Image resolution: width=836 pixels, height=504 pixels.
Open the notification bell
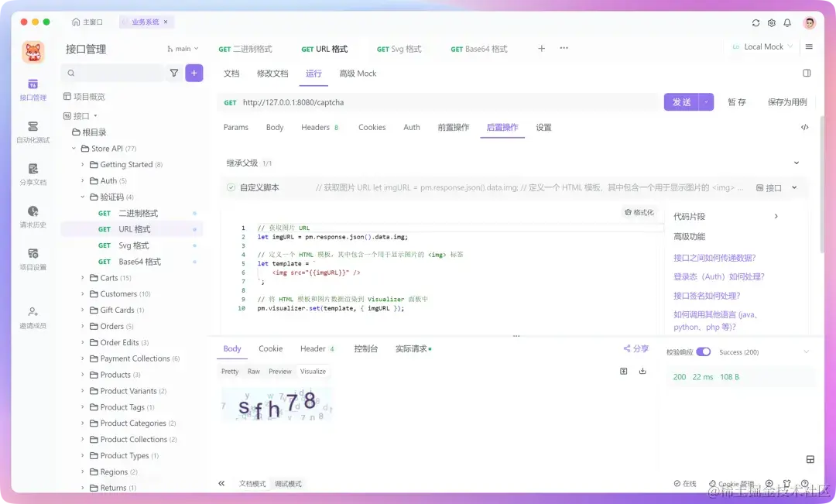(x=788, y=23)
